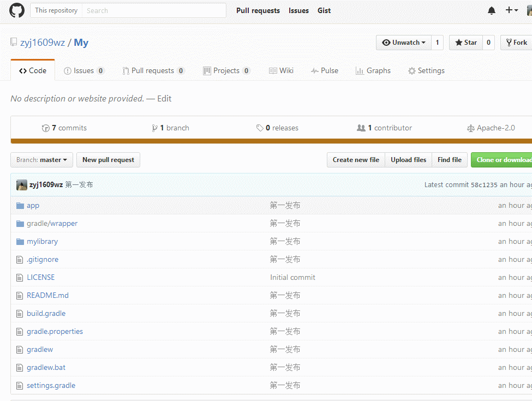The height and width of the screenshot is (401, 532).
Task: Click the mylibrary folder icon
Action: [x=20, y=242]
